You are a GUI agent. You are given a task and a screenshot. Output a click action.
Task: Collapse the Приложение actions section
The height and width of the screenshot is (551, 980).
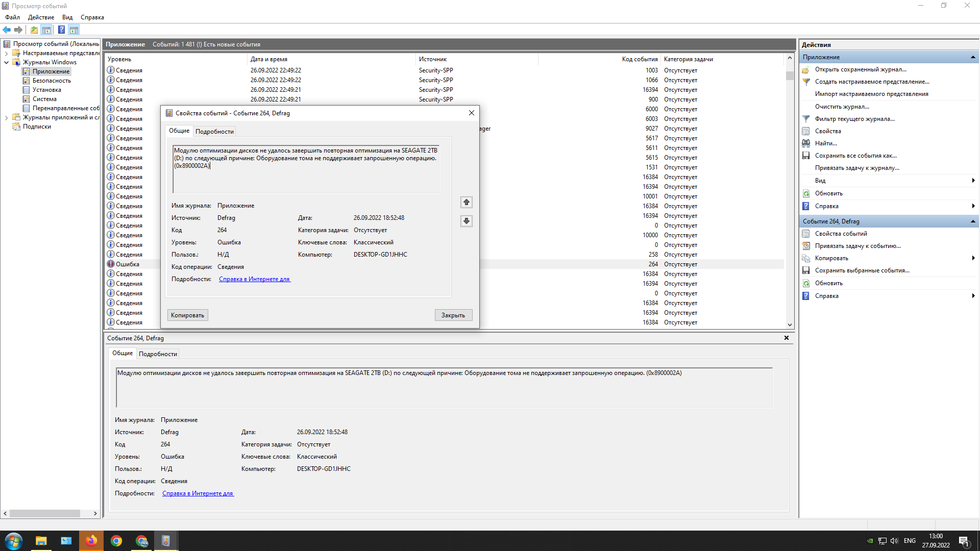pyautogui.click(x=973, y=57)
